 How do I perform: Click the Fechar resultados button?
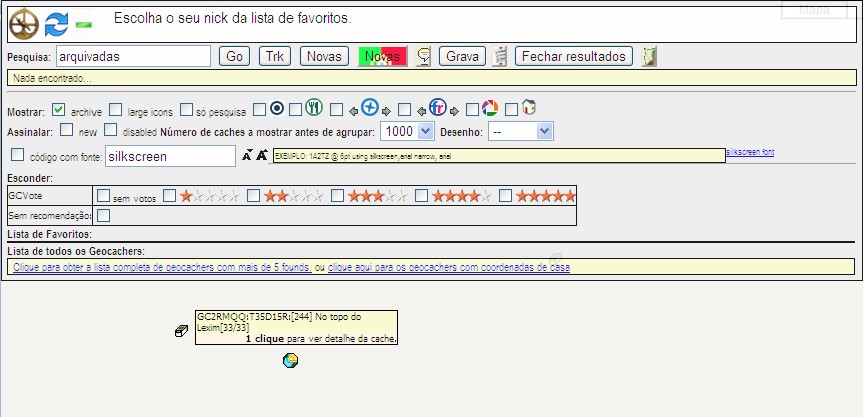click(x=573, y=56)
